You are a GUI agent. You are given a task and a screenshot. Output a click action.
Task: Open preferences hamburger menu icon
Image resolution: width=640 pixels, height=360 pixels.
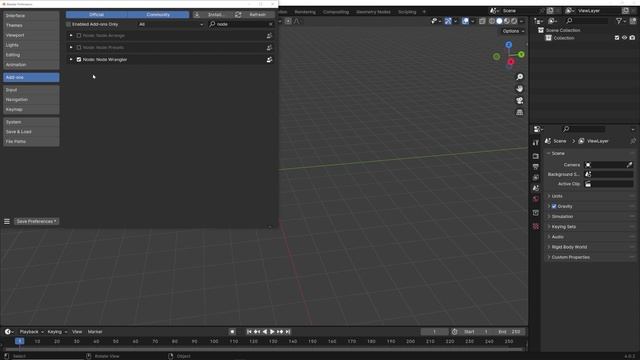(x=7, y=221)
